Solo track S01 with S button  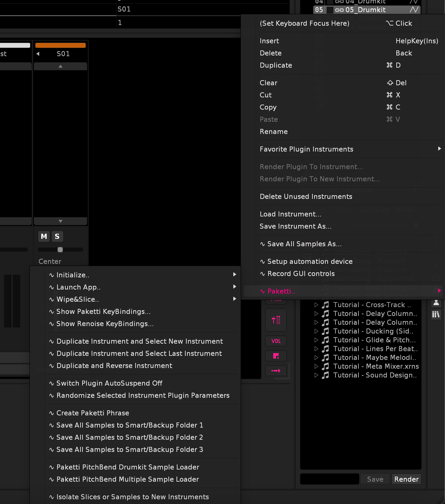(57, 236)
